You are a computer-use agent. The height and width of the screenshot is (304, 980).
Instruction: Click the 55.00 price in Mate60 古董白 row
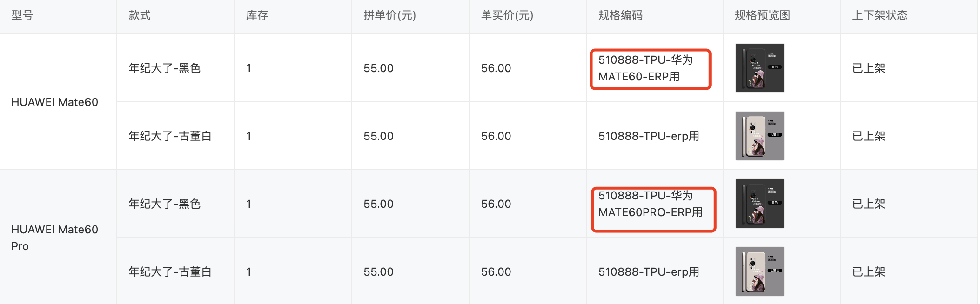(378, 136)
